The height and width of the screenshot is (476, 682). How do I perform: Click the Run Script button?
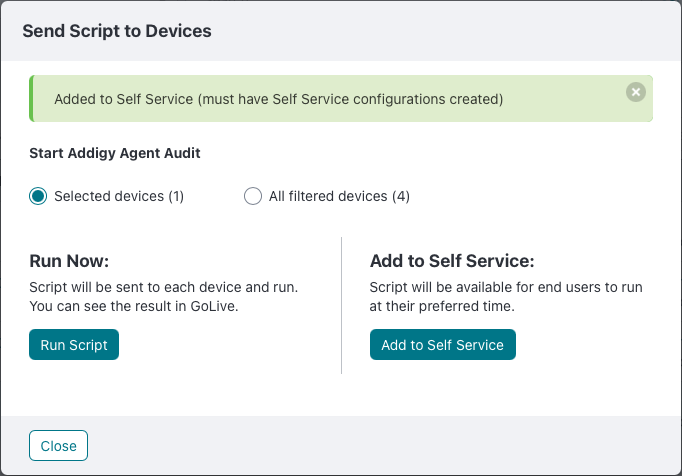(x=74, y=345)
